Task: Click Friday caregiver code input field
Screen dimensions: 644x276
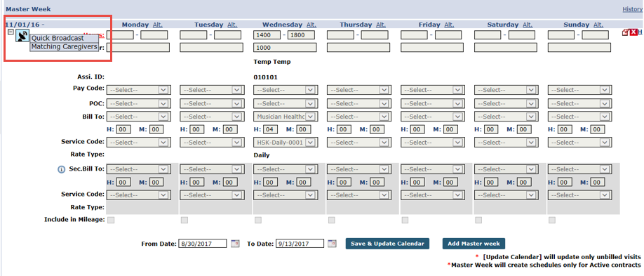Action: coord(432,48)
